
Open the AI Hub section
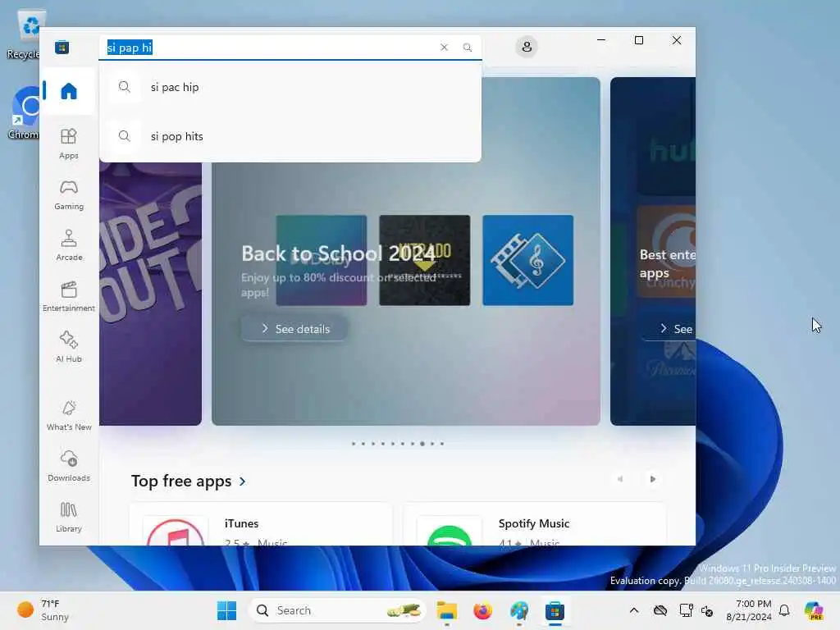click(x=69, y=348)
